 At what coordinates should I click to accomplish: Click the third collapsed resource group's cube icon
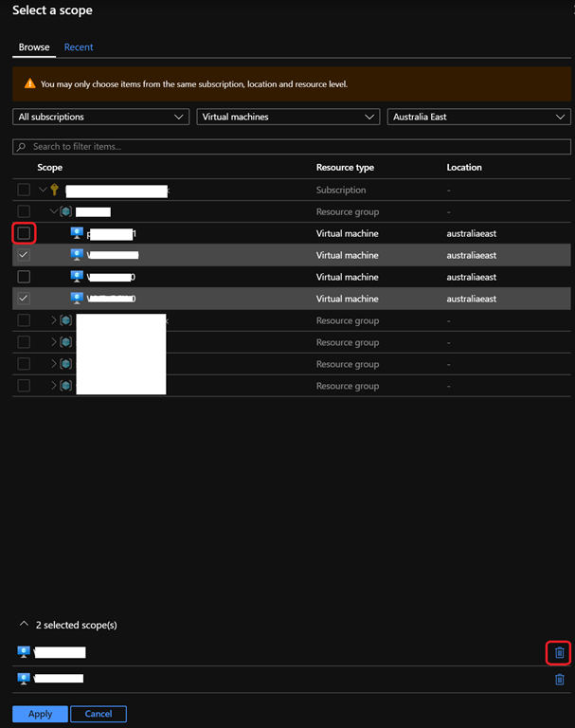pos(66,364)
